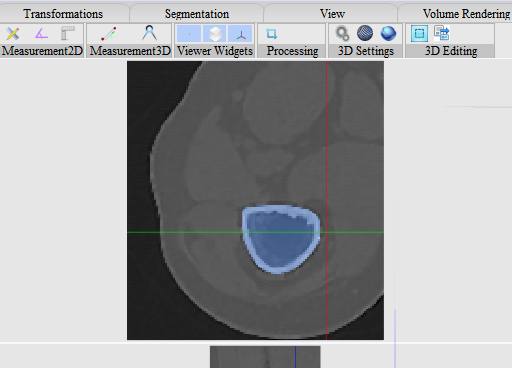The width and height of the screenshot is (512, 368).
Task: Switch to the Volume Rendering tab
Action: pyautogui.click(x=466, y=14)
